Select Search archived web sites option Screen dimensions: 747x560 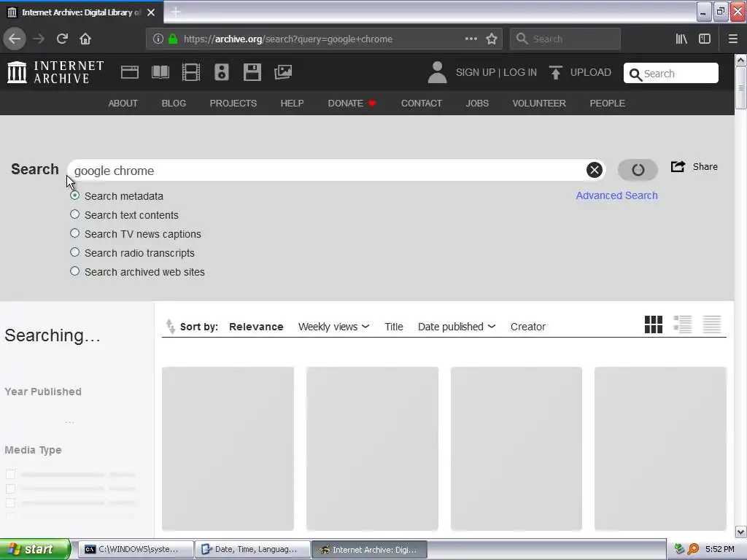coord(75,271)
